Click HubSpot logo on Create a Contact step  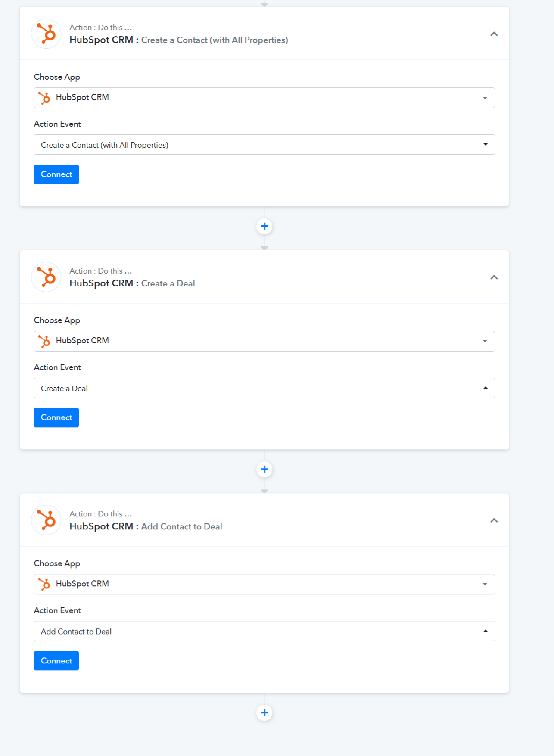pyautogui.click(x=47, y=34)
